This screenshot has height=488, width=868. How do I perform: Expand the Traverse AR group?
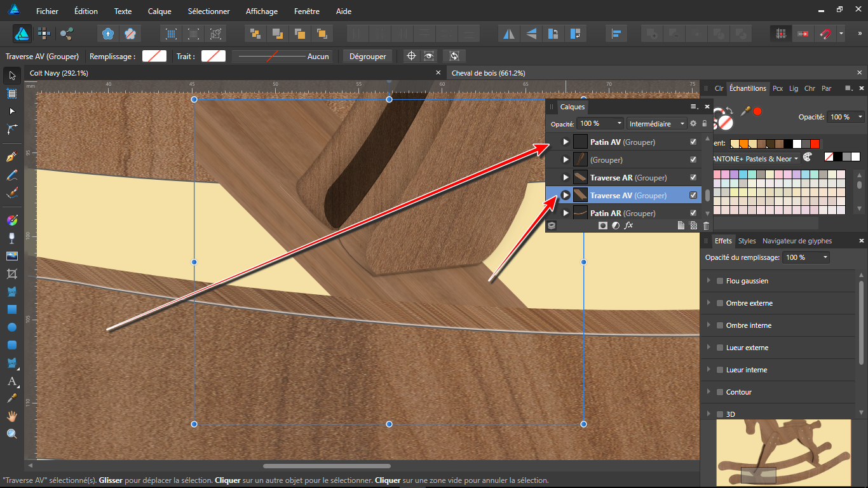(x=566, y=177)
